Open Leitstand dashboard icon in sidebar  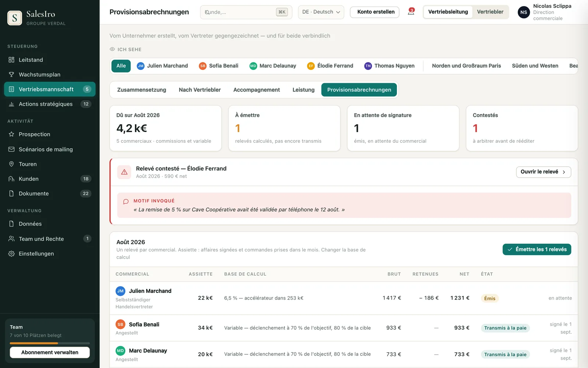(x=11, y=60)
